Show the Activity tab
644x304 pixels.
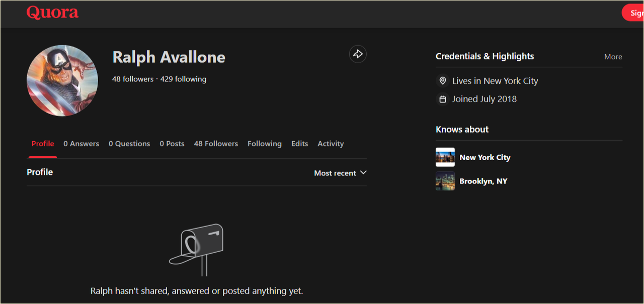tap(331, 144)
